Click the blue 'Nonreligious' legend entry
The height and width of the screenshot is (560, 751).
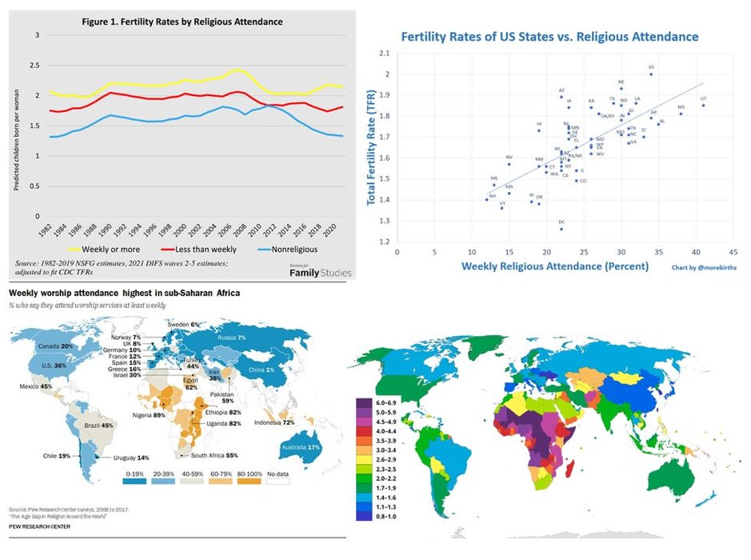287,249
